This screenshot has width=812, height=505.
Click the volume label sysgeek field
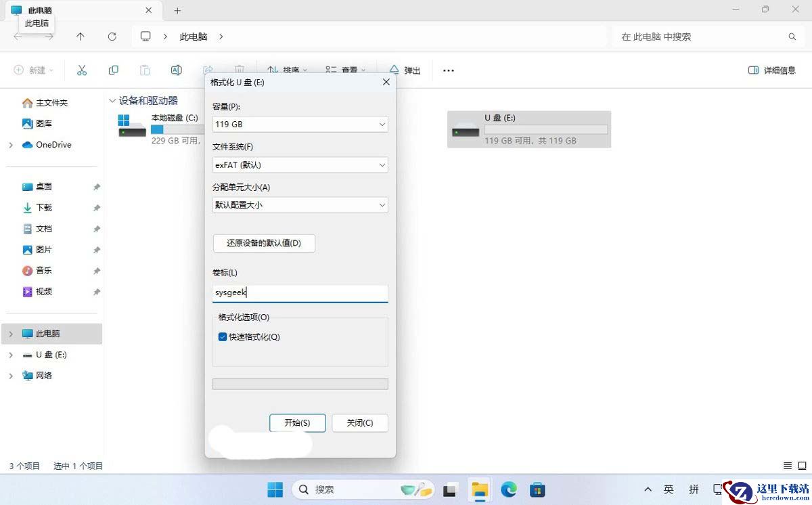[x=300, y=293]
